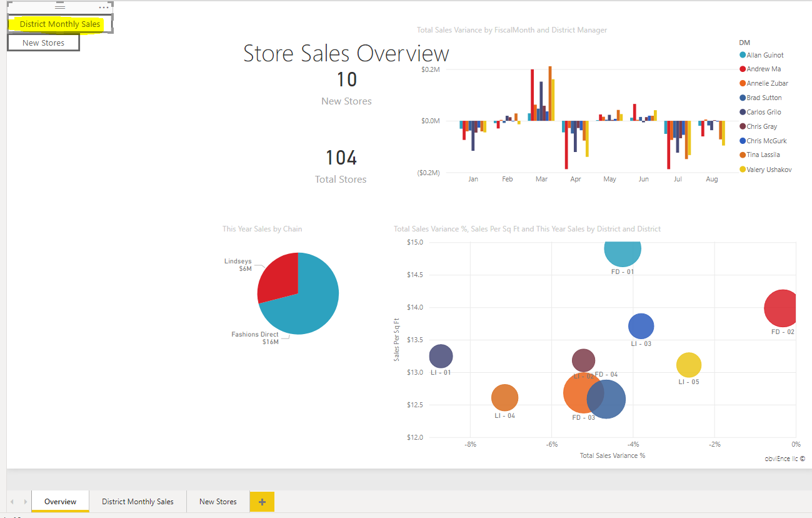Select Tina Lassila legend entry
Viewport: 812px width, 518px height.
pyautogui.click(x=759, y=155)
